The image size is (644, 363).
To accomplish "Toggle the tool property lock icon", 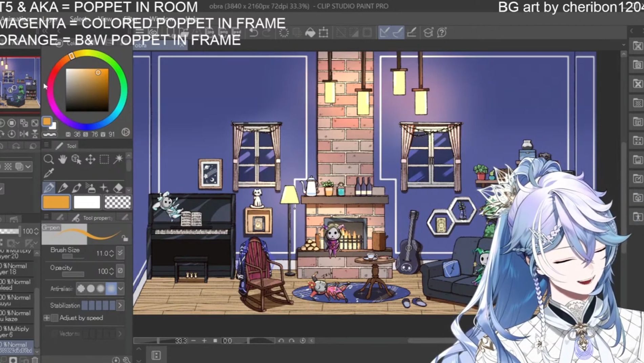I will (125, 238).
